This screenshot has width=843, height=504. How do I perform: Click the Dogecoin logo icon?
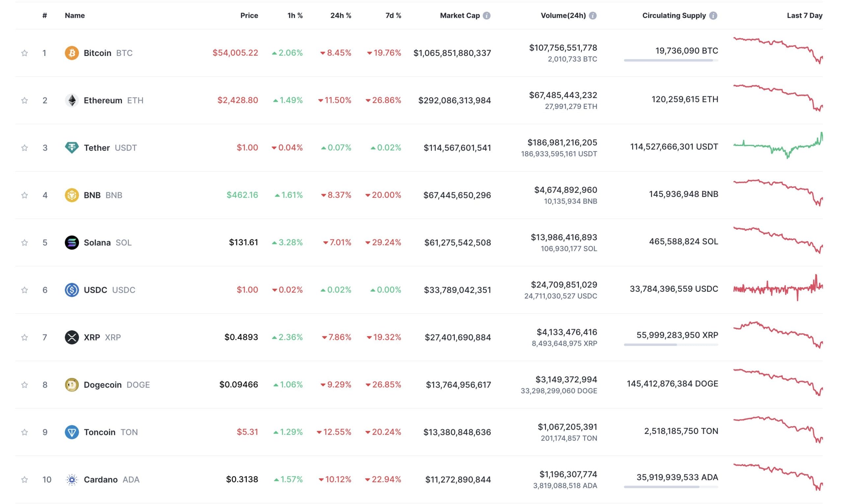click(x=72, y=385)
